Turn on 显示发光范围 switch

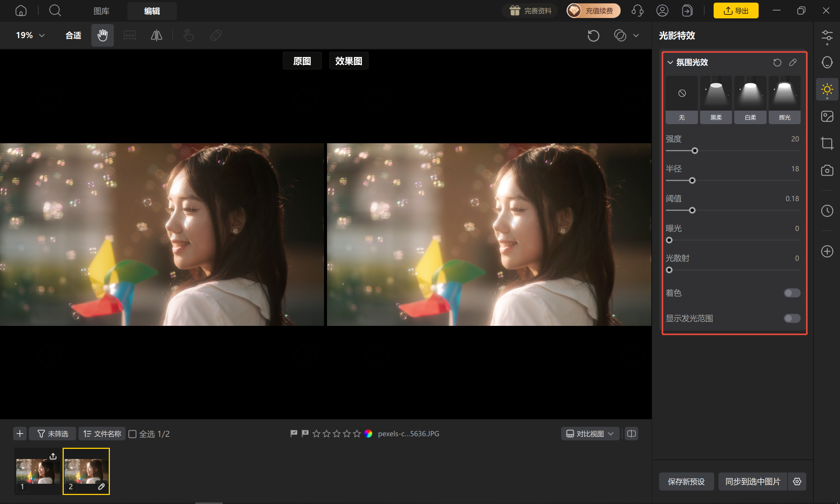coord(792,318)
